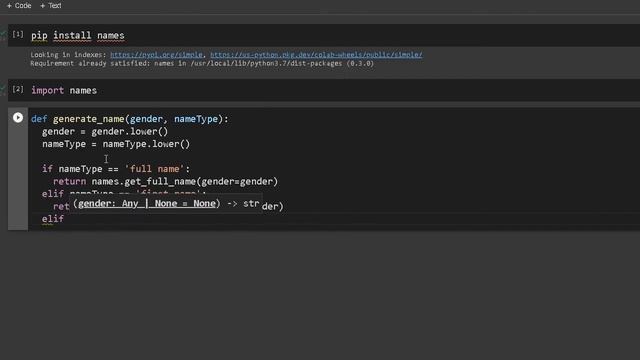Select cell number [1] execution indicator
The image size is (640, 360).
tap(18, 34)
